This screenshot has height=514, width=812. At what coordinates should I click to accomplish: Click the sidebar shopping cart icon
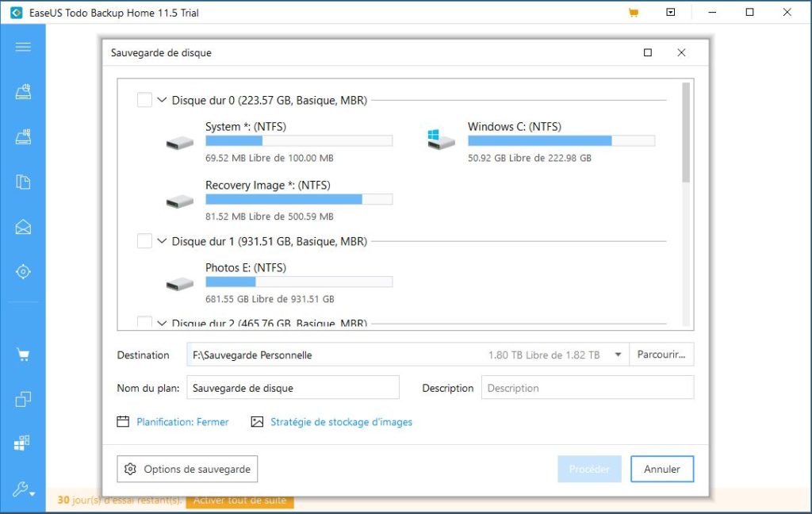click(x=23, y=355)
